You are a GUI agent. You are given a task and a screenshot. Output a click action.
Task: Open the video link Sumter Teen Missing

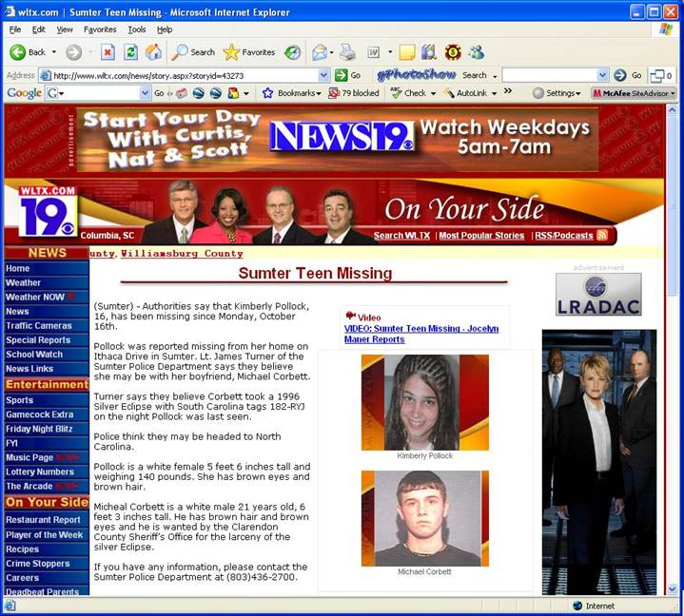(421, 334)
